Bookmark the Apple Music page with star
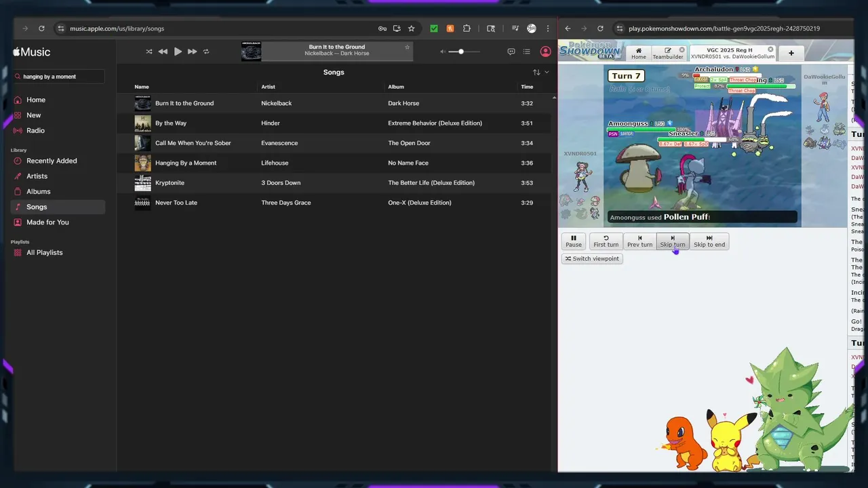Viewport: 868px width, 488px height. point(411,28)
